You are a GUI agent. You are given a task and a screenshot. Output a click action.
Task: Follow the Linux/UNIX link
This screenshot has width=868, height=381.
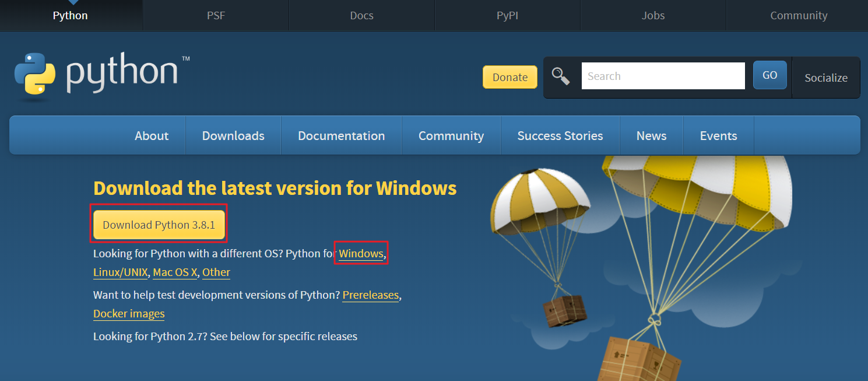click(121, 272)
